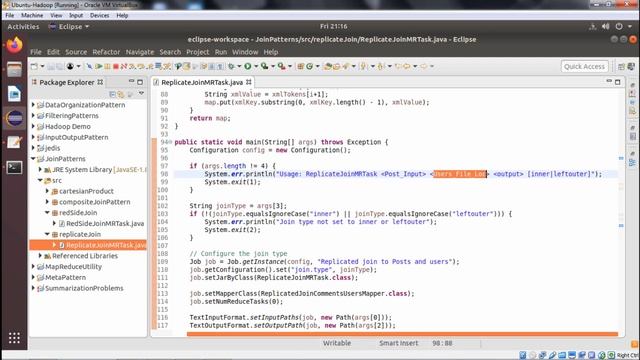Click the Activities button
This screenshot has width=640, height=360.
pos(23,27)
